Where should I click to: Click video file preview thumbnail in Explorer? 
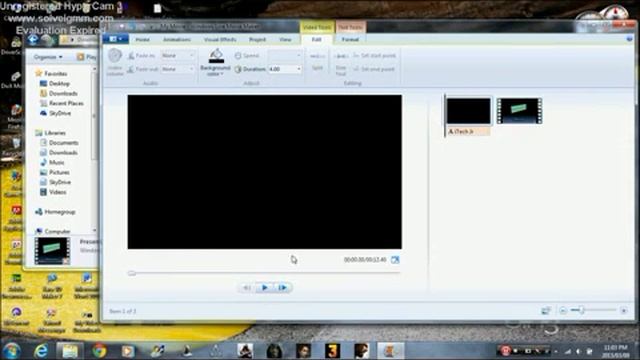point(52,251)
